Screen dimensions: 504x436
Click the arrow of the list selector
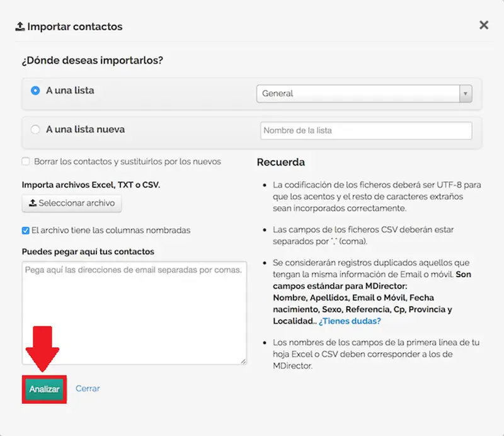click(x=466, y=93)
